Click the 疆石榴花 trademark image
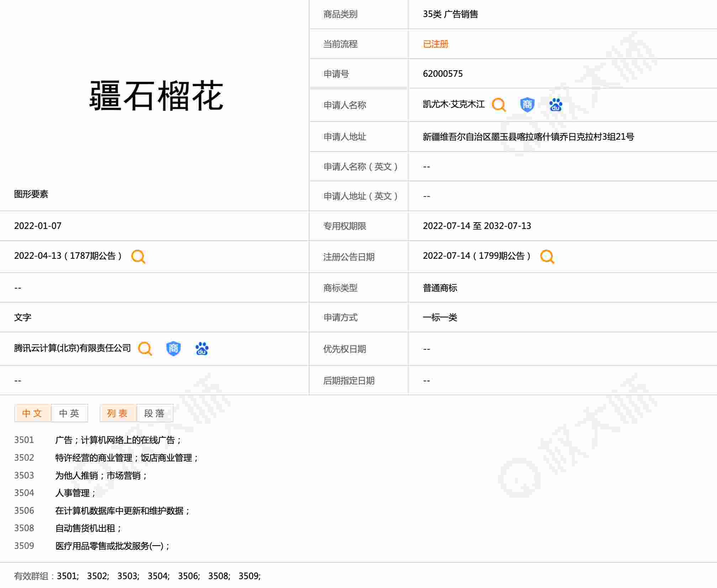717x588 pixels. (156, 96)
